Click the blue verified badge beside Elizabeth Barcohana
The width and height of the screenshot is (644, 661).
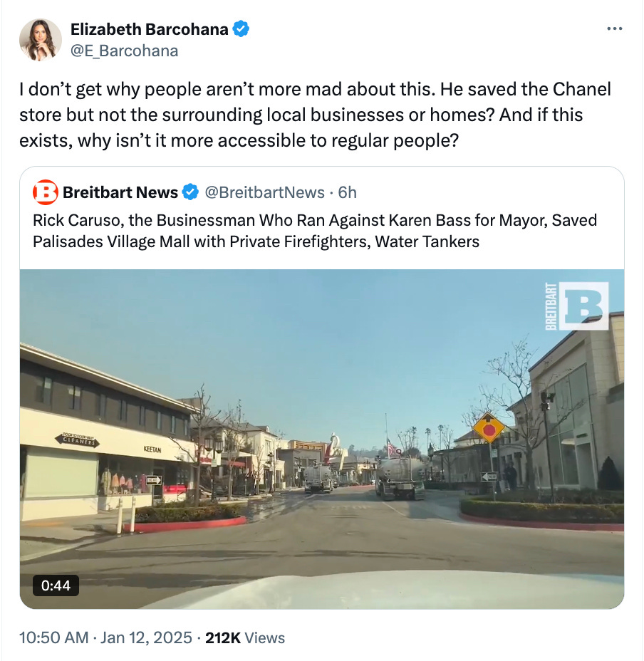coord(241,29)
